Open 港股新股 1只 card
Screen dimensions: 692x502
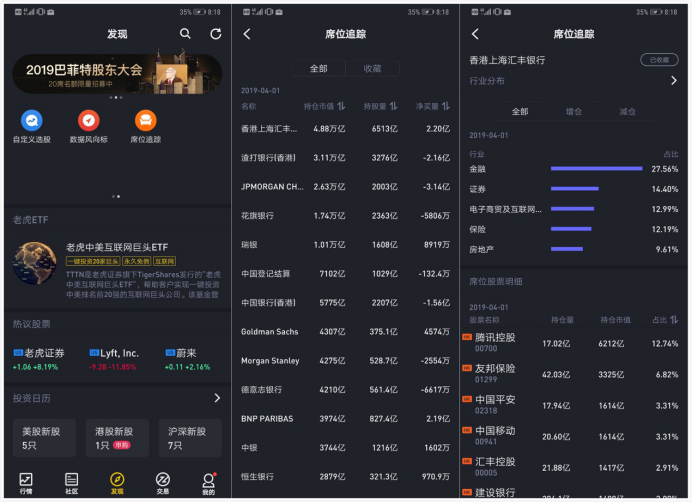[x=117, y=438]
